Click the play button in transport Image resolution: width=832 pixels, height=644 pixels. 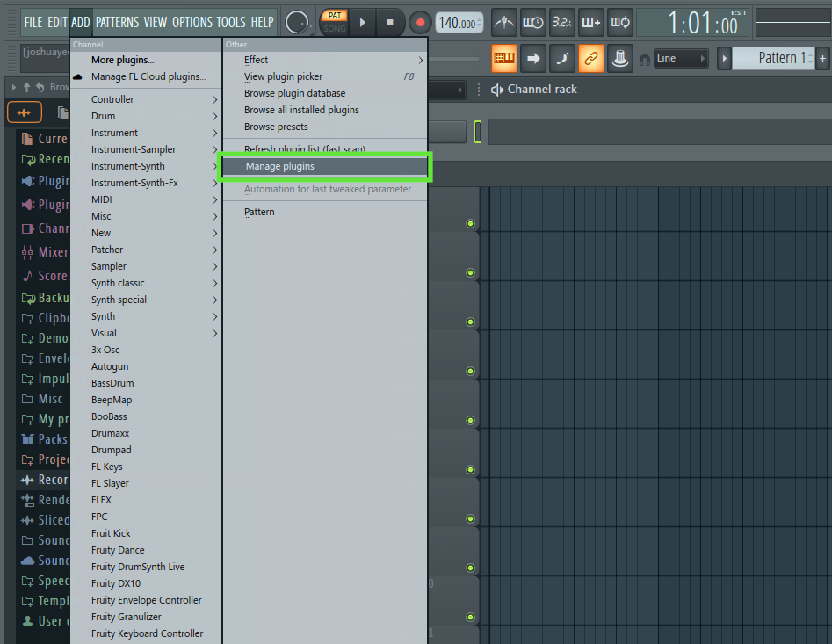[363, 22]
